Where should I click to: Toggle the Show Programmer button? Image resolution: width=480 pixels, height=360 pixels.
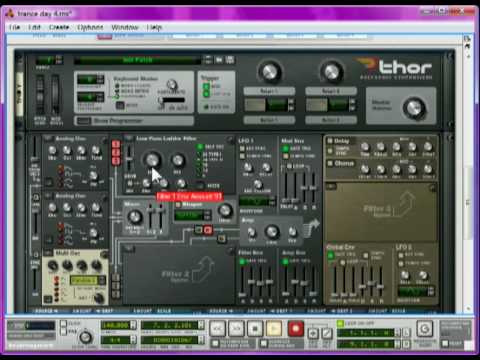click(84, 121)
